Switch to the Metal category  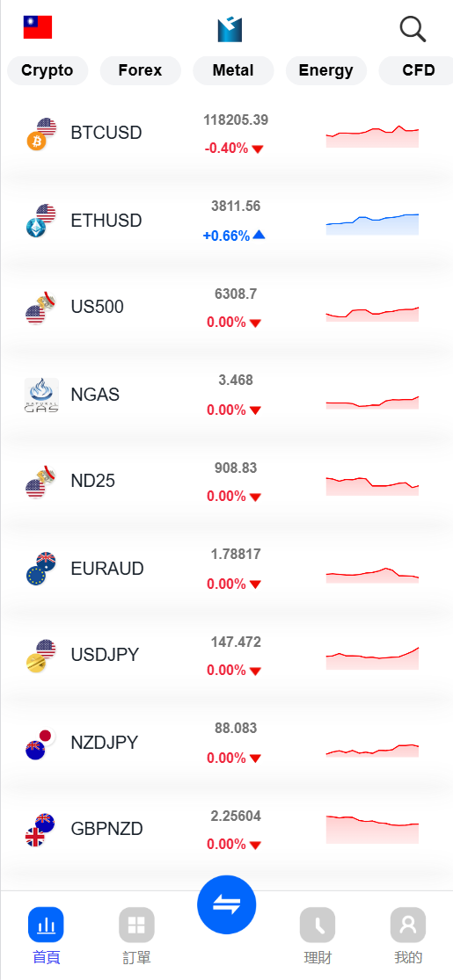point(233,70)
